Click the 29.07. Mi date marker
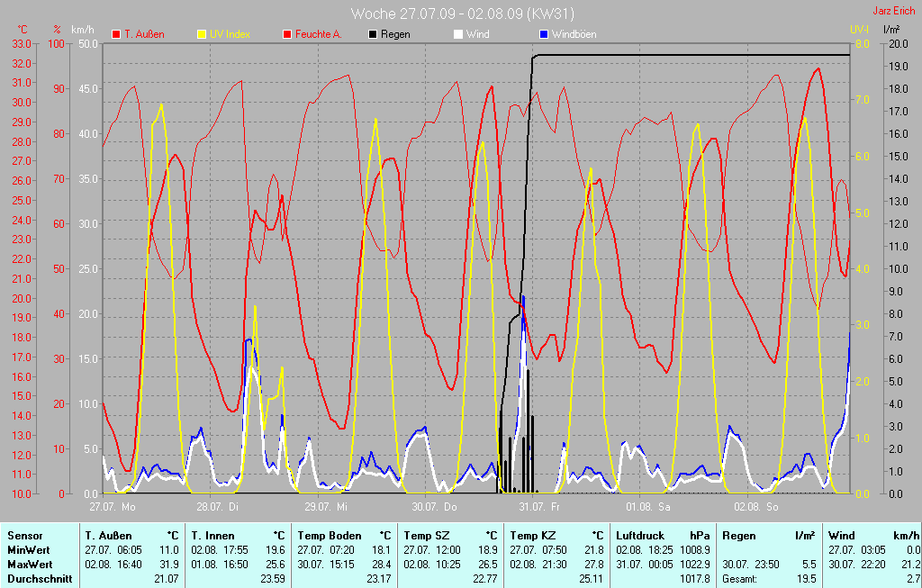The height and width of the screenshot is (588, 922). pos(325,506)
